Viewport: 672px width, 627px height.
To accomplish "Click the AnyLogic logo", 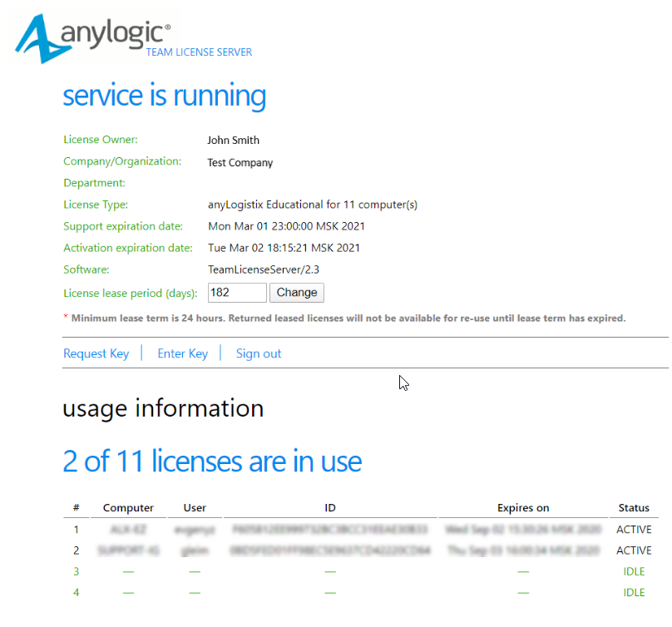I will tap(93, 37).
